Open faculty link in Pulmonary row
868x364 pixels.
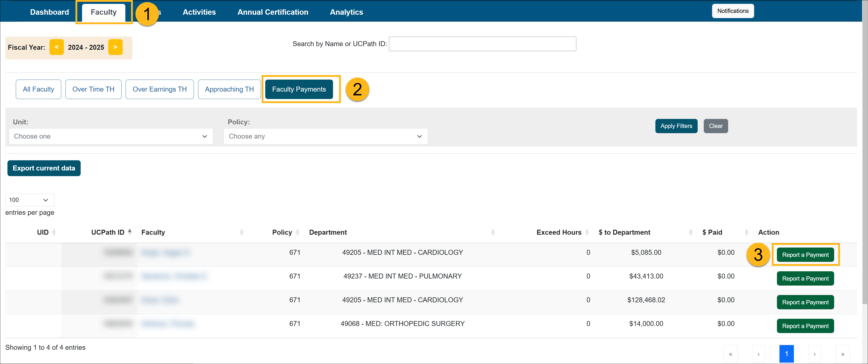click(174, 276)
